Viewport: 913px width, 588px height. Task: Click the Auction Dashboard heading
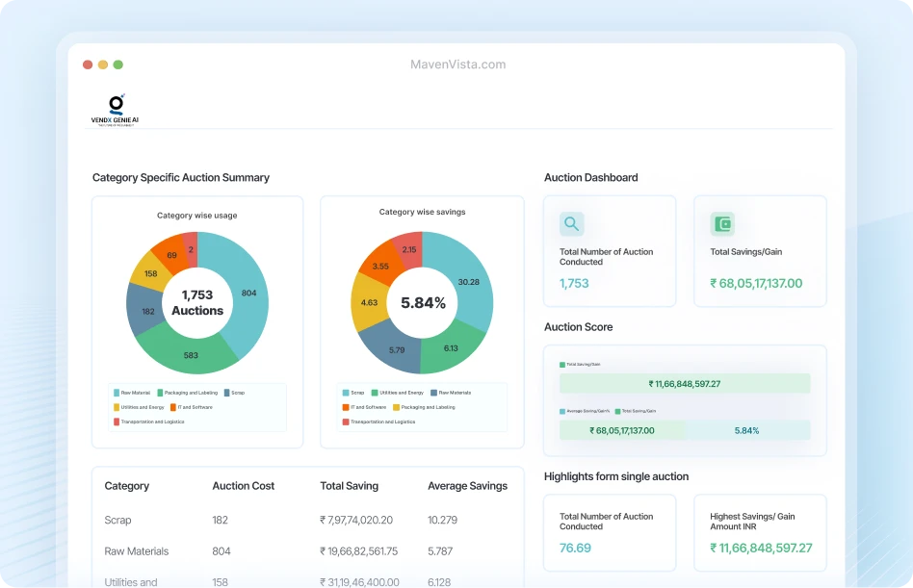(591, 177)
